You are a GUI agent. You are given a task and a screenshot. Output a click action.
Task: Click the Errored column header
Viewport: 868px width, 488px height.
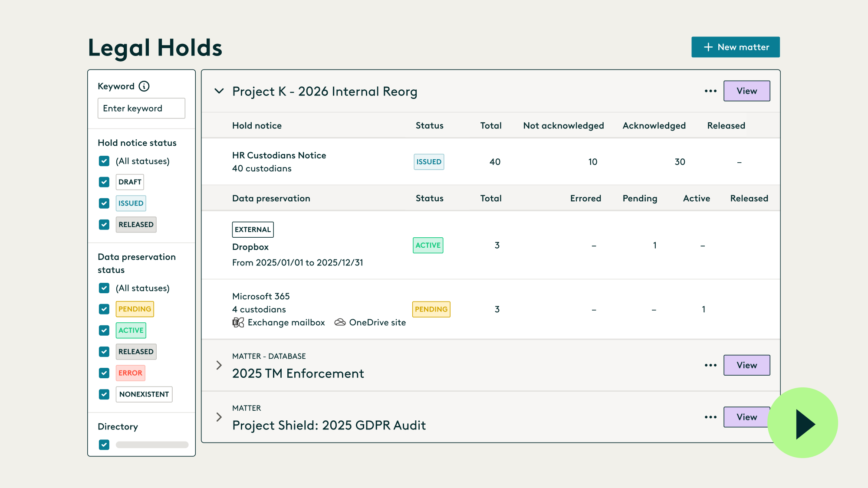click(585, 198)
